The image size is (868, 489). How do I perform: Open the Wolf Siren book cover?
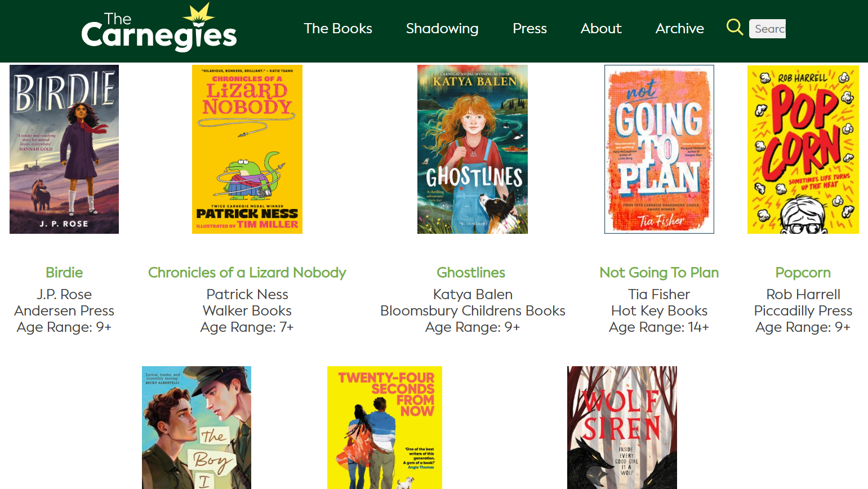[622, 428]
